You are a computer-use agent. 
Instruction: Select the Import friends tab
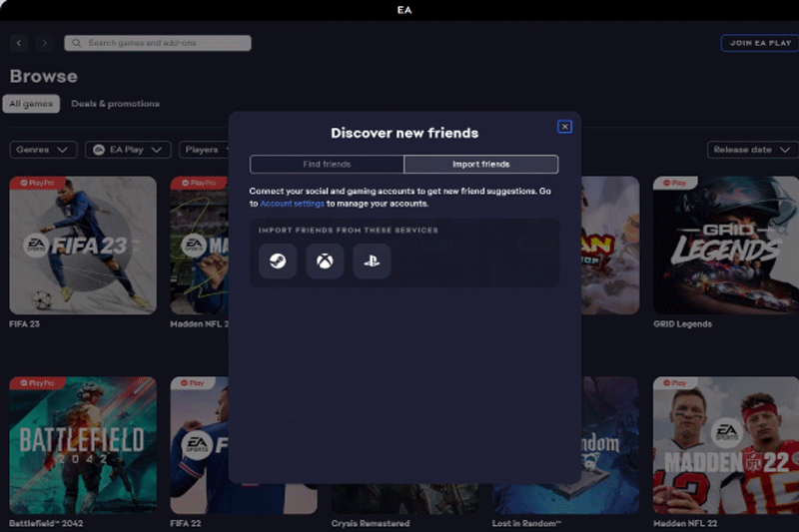480,165
